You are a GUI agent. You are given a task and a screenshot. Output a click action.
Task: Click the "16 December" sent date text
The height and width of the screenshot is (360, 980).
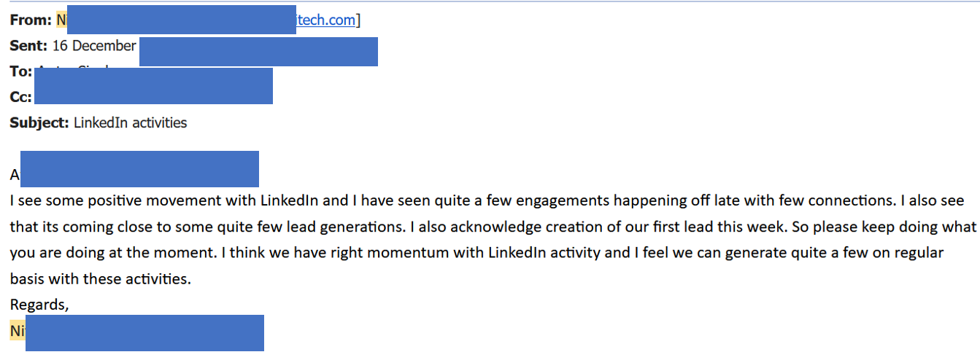click(94, 46)
